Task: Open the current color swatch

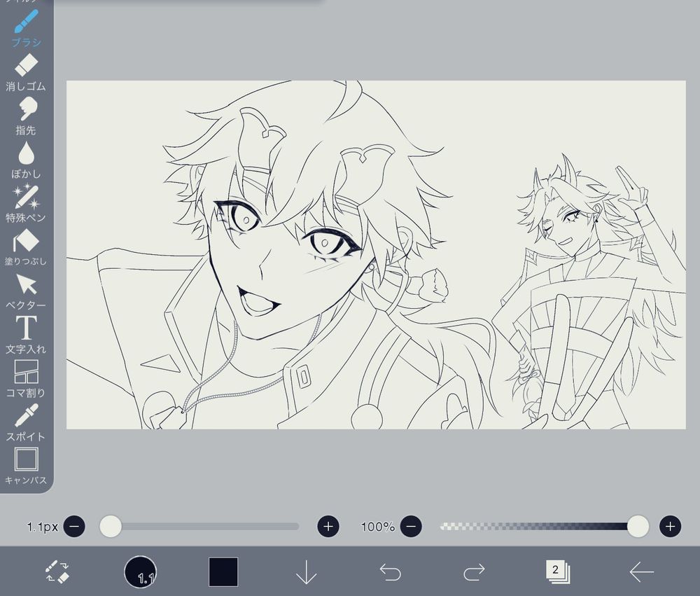Action: click(223, 572)
